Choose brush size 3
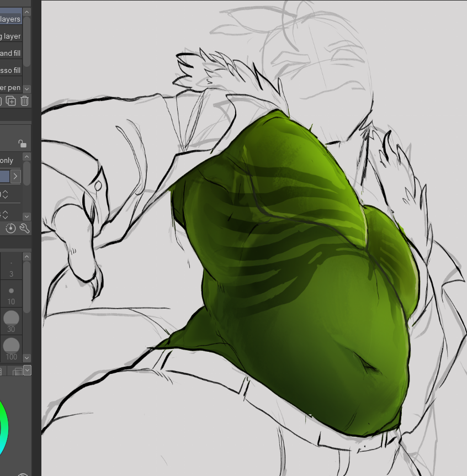Viewport: 467px width, 476px height. [x=11, y=266]
